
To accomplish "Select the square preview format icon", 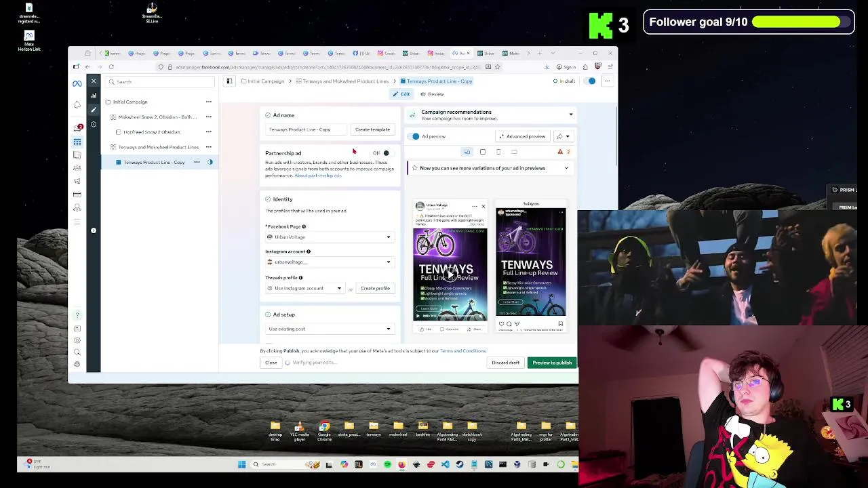I will (x=483, y=152).
